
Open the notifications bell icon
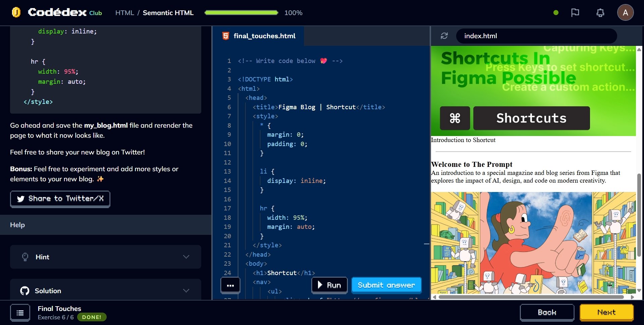click(600, 13)
